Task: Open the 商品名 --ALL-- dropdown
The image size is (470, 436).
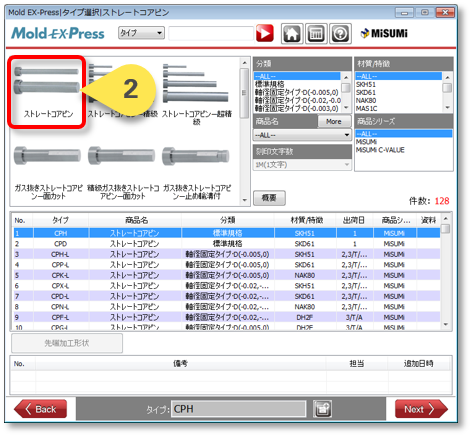Action: click(x=302, y=135)
